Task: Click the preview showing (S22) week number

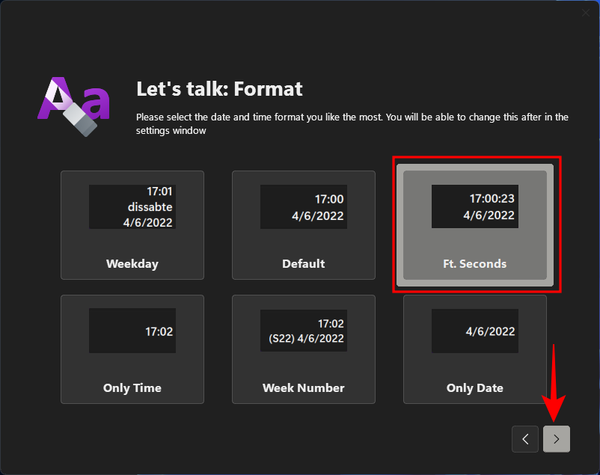Action: click(x=304, y=331)
